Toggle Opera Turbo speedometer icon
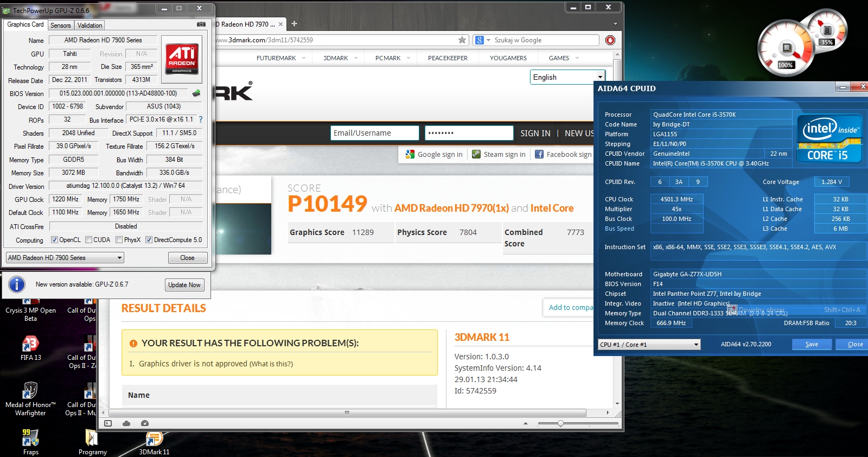This screenshot has width=868, height=457. coord(145,423)
